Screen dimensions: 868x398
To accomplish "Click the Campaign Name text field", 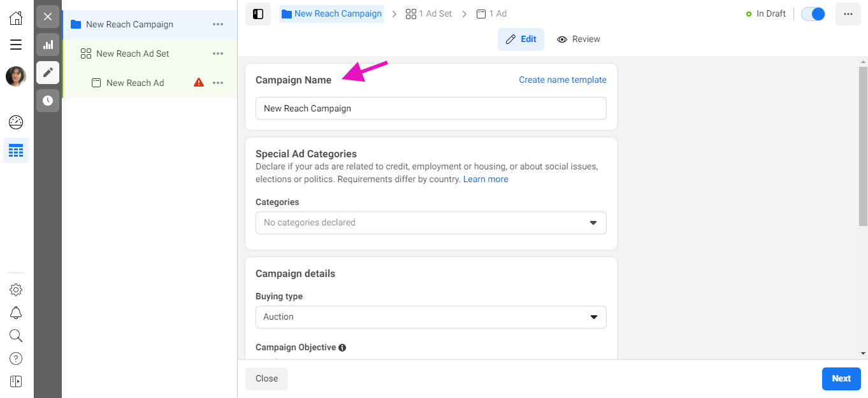I will [431, 108].
